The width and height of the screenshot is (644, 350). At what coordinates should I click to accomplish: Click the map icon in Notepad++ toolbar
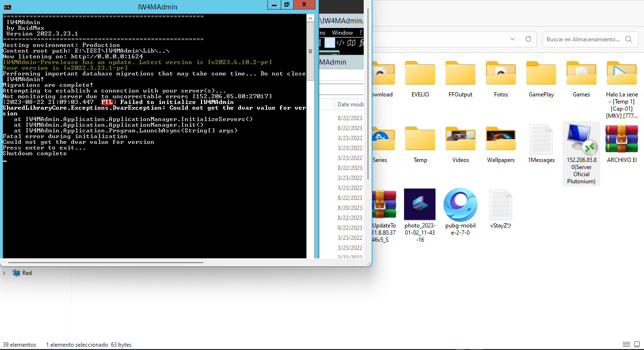[351, 43]
